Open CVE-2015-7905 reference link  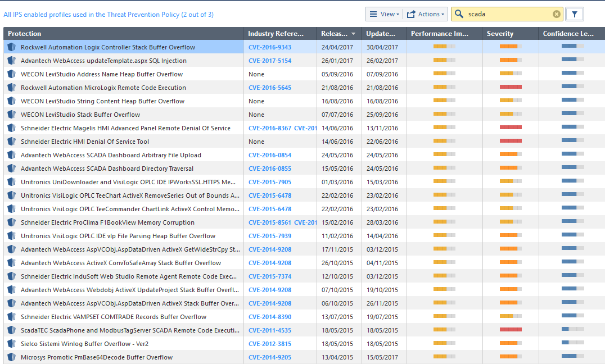point(270,182)
